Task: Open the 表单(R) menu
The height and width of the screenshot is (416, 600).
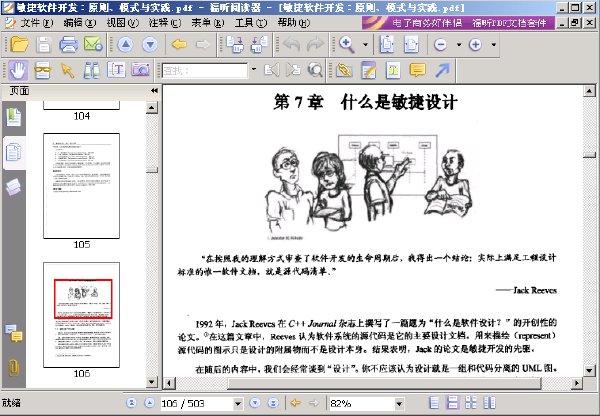Action: [208, 23]
